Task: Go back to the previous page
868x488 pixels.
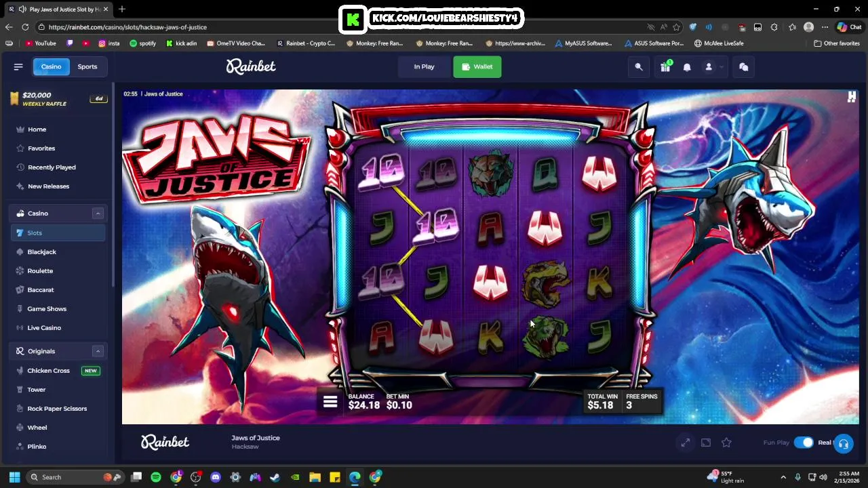Action: tap(9, 27)
